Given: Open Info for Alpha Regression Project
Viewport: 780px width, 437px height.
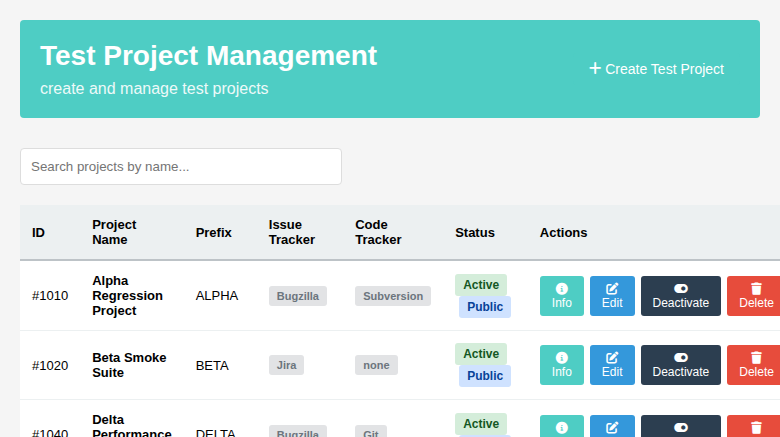Looking at the screenshot, I should 562,296.
